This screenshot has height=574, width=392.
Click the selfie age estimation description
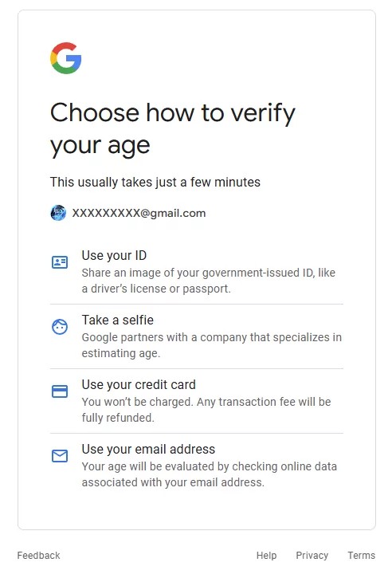point(212,345)
